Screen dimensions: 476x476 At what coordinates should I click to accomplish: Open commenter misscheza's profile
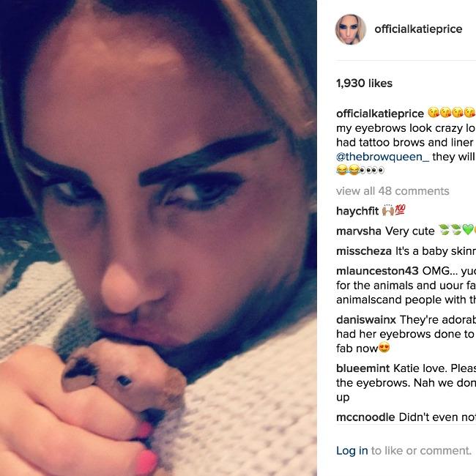(x=364, y=251)
